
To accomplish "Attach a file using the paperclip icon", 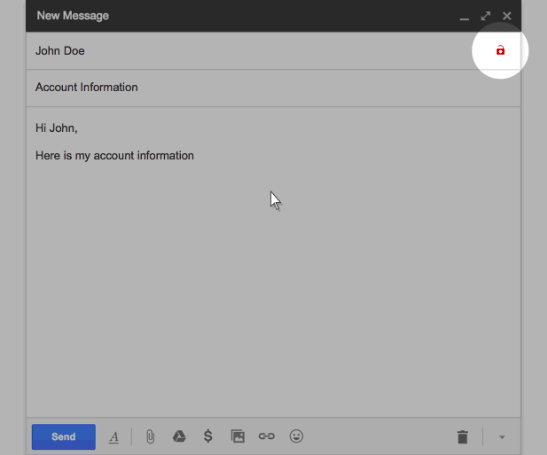I will pyautogui.click(x=150, y=437).
